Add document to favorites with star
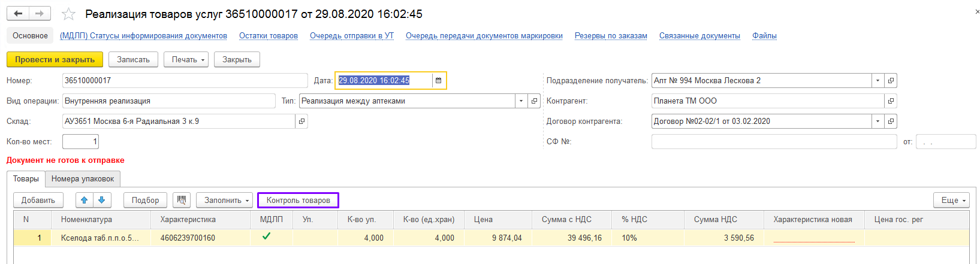980x264 pixels. 69,14
